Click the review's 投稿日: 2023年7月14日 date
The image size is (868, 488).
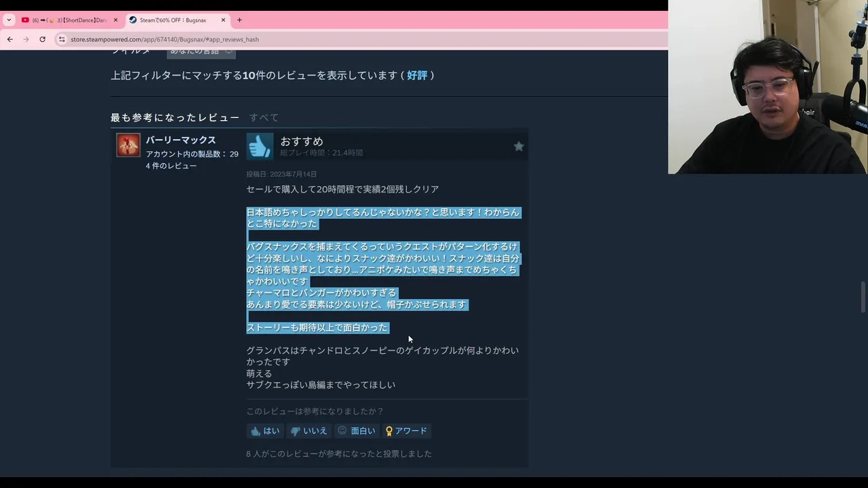click(281, 174)
